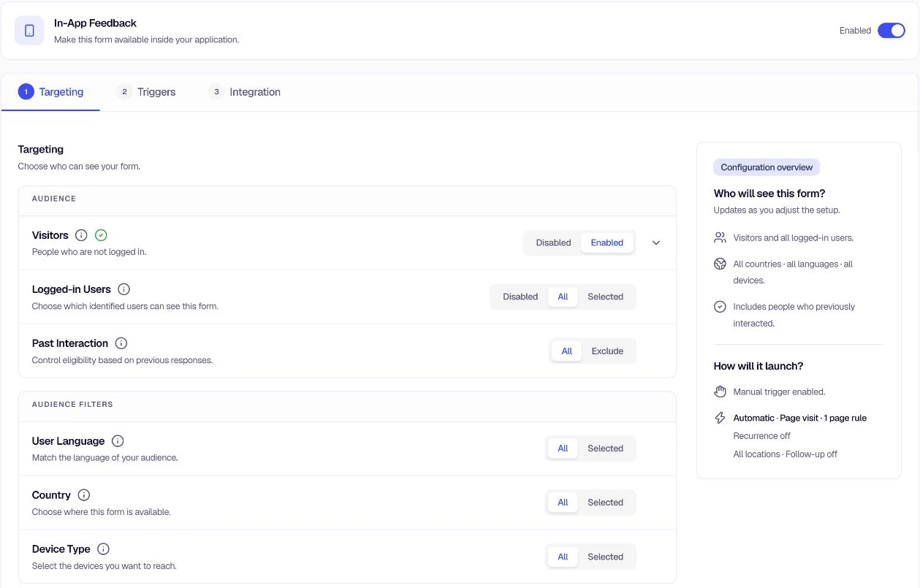Set Country to All
Image resolution: width=920 pixels, height=588 pixels.
pyautogui.click(x=563, y=503)
